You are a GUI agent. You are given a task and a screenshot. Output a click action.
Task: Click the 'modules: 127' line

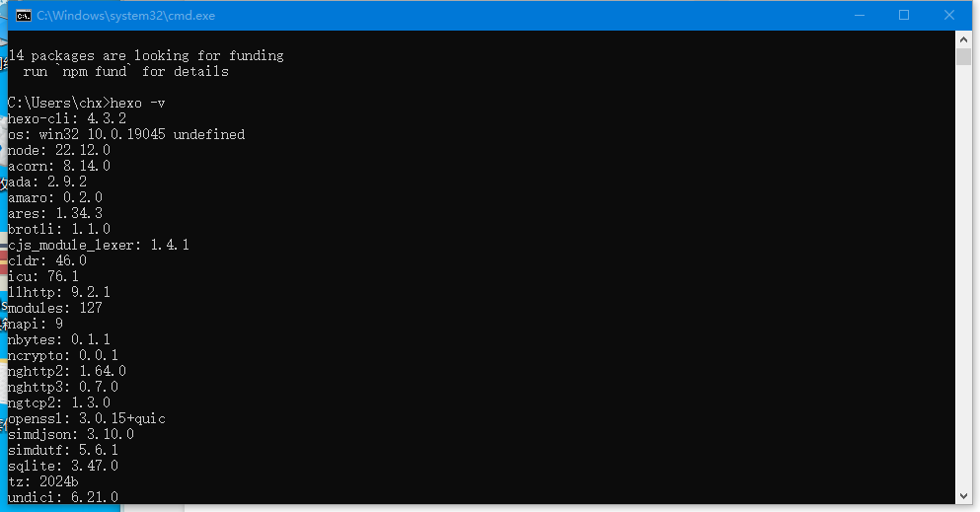click(x=55, y=309)
